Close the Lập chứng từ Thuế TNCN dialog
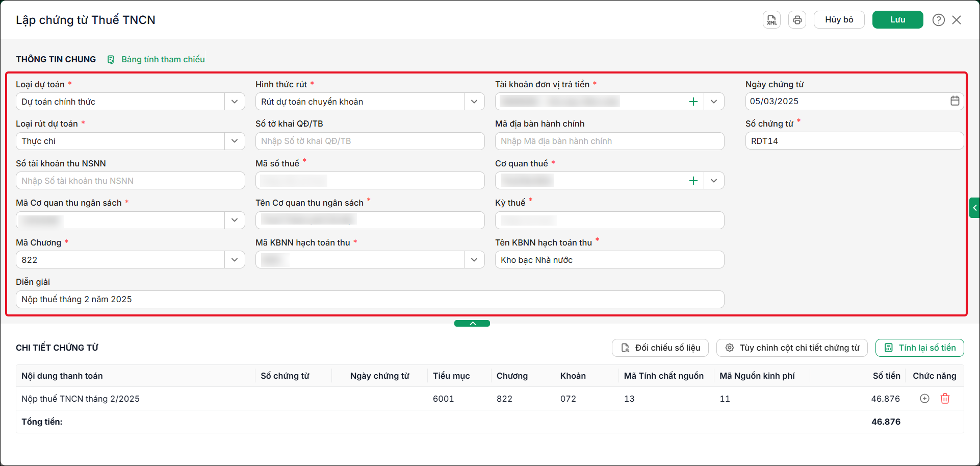The image size is (980, 466). [957, 20]
